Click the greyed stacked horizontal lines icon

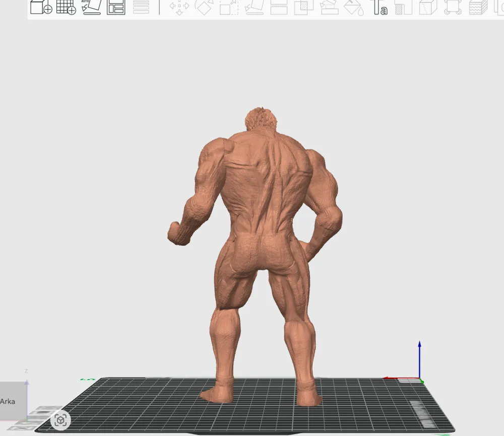tap(141, 7)
